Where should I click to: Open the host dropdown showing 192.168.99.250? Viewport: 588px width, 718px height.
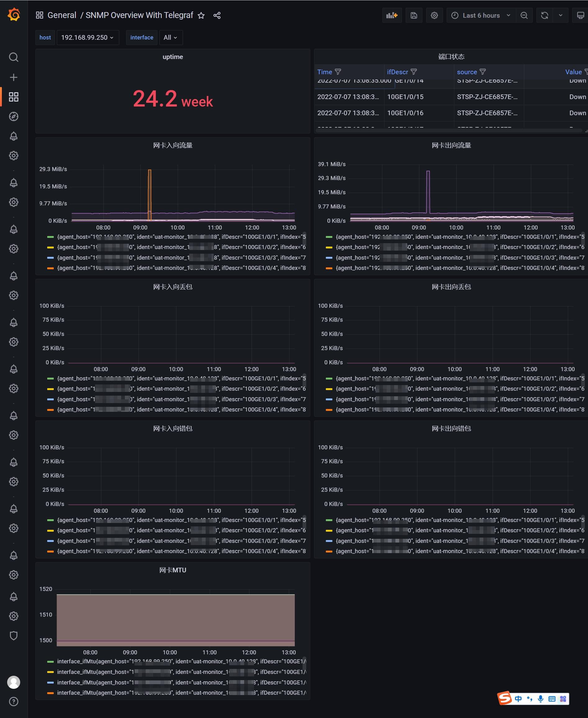[88, 38]
